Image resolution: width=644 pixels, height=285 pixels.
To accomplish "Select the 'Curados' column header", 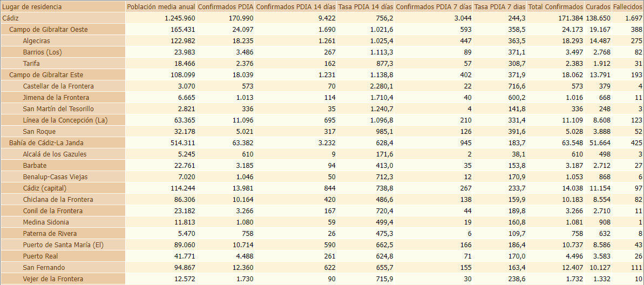I will pos(598,7).
